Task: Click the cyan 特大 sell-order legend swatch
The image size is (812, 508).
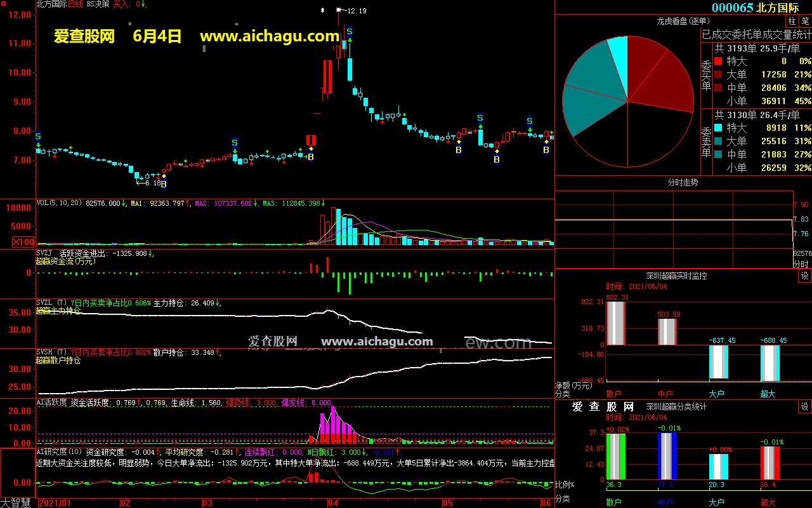Action: pyautogui.click(x=717, y=128)
